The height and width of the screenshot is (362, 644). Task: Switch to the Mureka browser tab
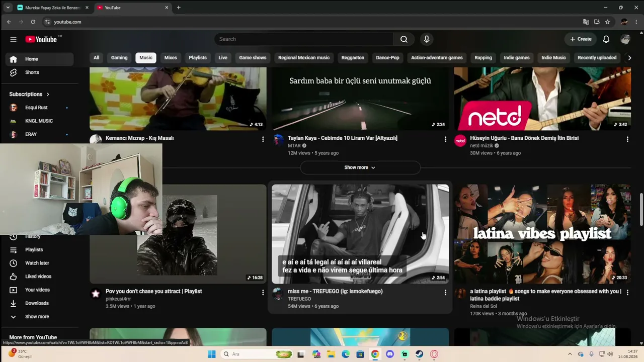pos(52,8)
